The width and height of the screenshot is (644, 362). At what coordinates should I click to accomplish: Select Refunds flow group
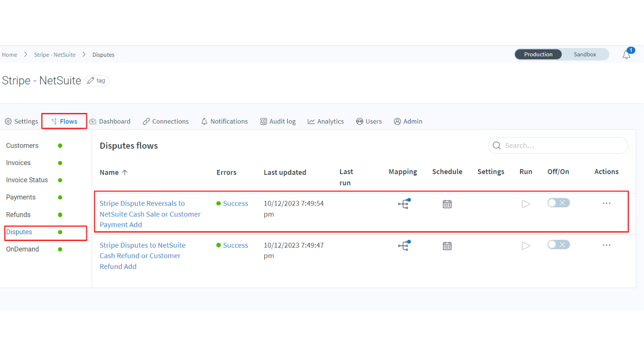click(x=18, y=215)
